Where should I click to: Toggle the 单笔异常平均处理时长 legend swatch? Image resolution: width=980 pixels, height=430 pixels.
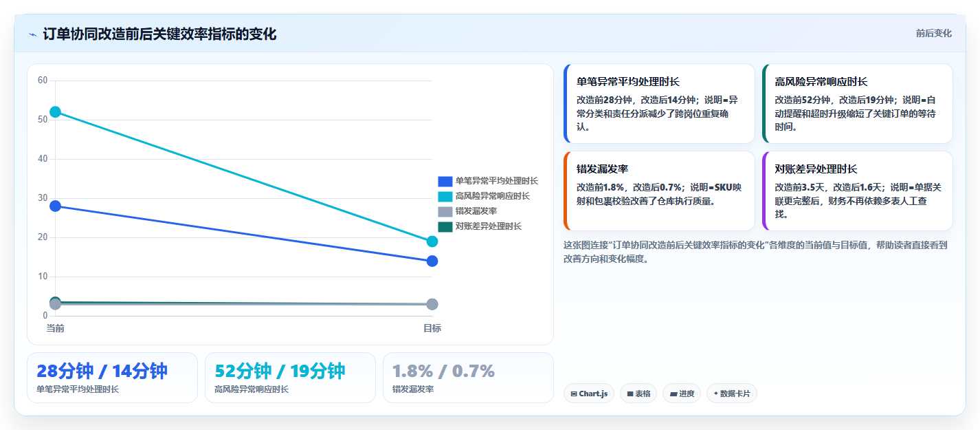click(x=445, y=181)
